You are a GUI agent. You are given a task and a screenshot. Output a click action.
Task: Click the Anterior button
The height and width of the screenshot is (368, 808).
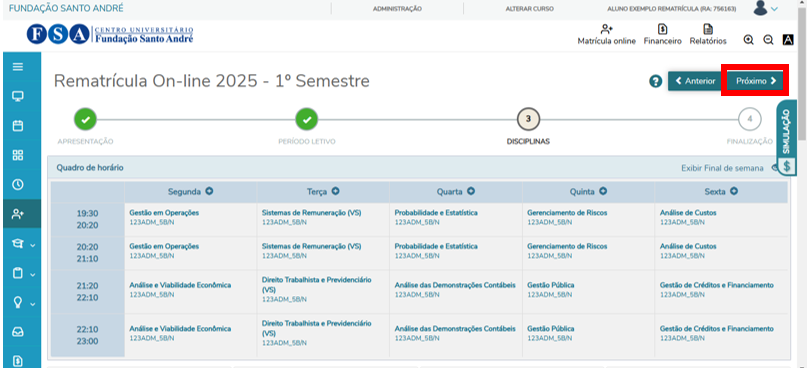pos(696,81)
